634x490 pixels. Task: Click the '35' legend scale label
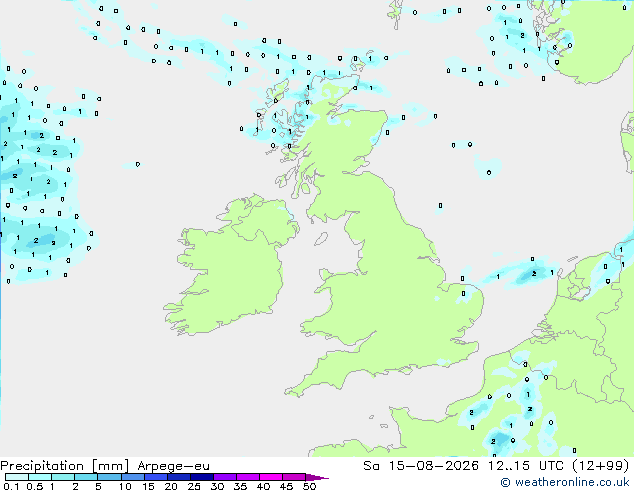pos(240,486)
